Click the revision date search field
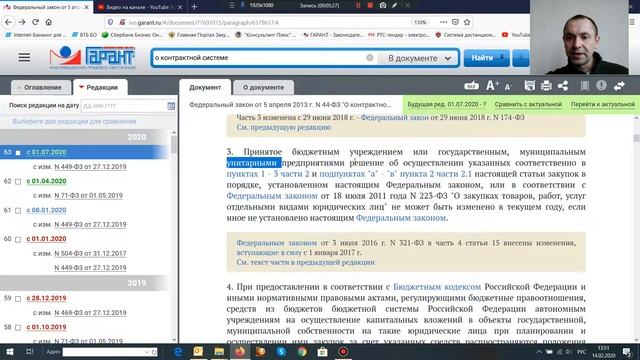Viewport: 640px width, 360px height. click(x=124, y=106)
